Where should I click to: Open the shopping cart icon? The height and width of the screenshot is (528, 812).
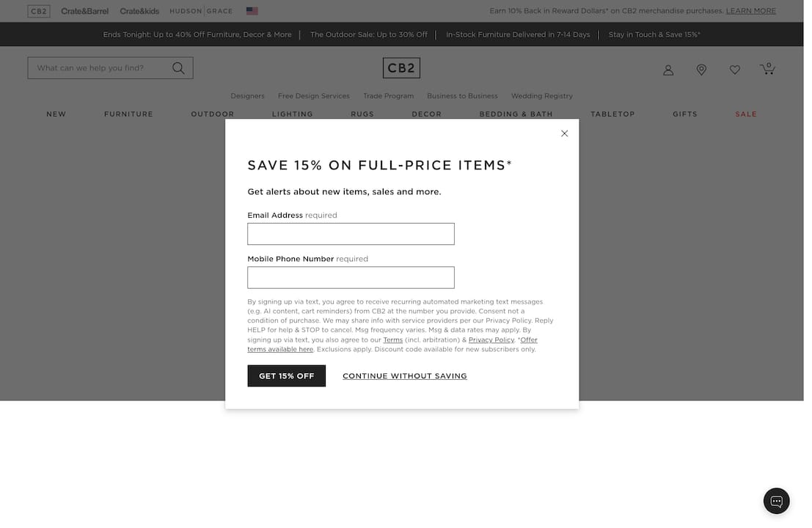point(767,69)
